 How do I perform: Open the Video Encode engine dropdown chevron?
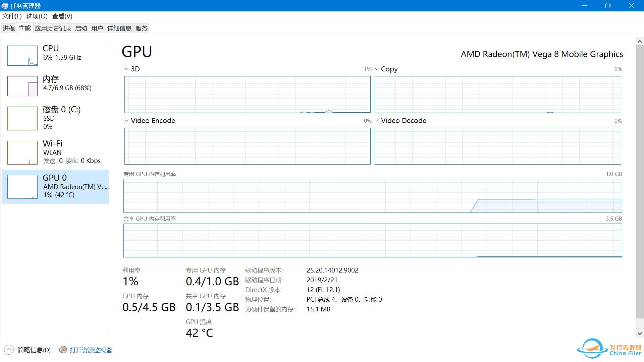point(126,121)
